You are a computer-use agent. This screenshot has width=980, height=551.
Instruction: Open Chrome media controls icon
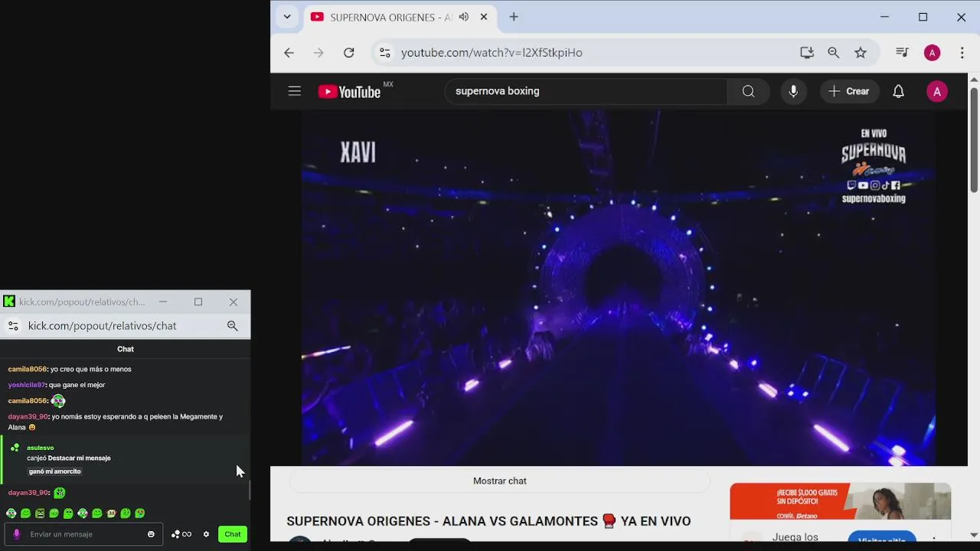point(902,53)
